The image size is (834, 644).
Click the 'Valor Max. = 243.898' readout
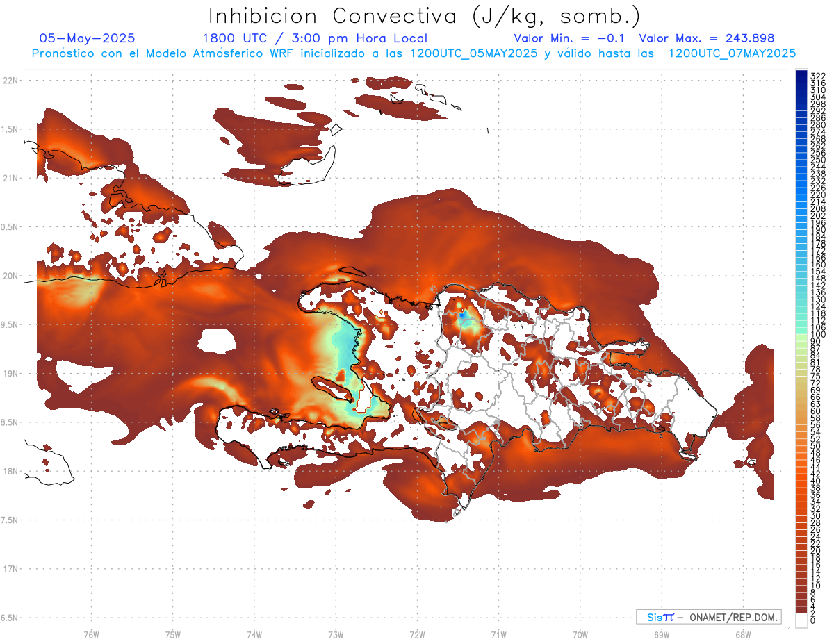[x=707, y=38]
